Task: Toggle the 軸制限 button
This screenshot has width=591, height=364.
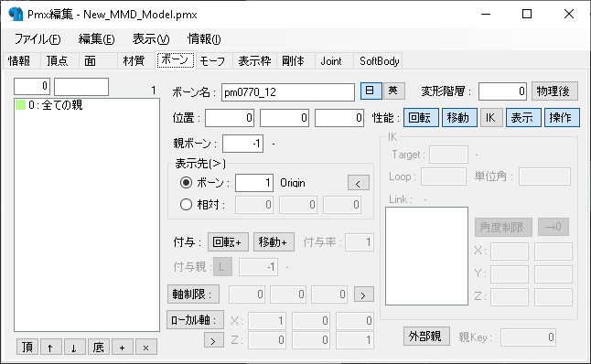Action: pyautogui.click(x=193, y=294)
